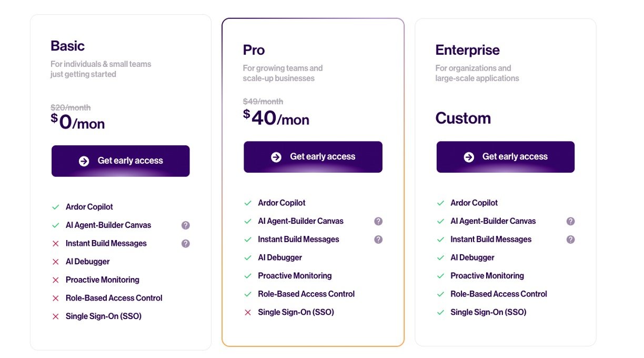The width and height of the screenshot is (644, 358).
Task: Click the red X beside Basic's AI Debugger
Action: point(55,262)
